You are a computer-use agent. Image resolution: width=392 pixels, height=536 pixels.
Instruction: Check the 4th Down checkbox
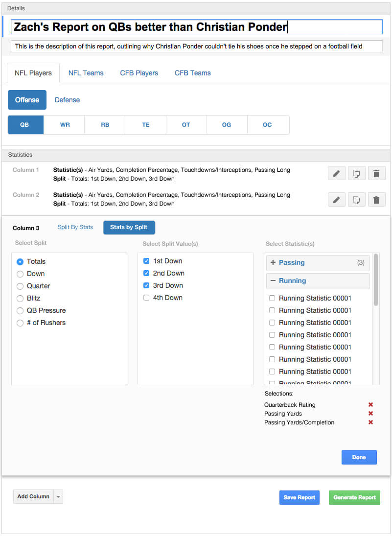tap(146, 298)
